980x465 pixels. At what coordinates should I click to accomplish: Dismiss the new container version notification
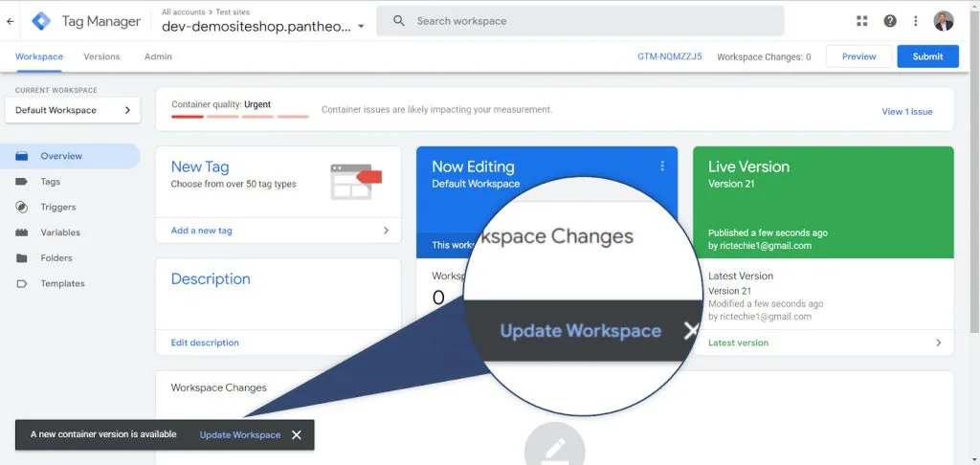(x=297, y=434)
